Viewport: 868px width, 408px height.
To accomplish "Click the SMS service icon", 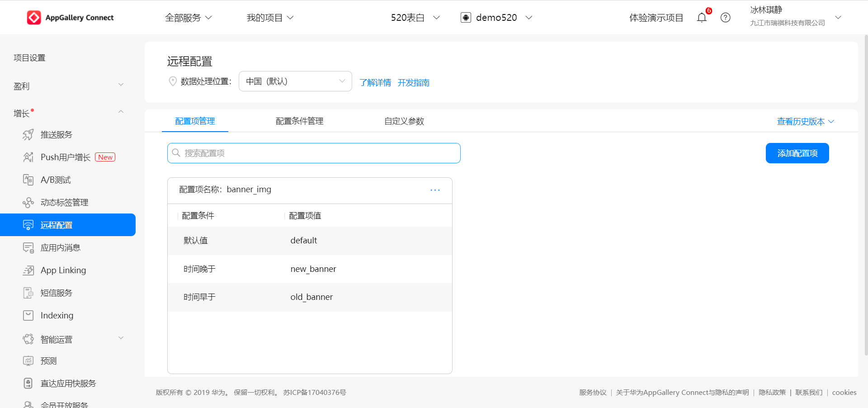I will [28, 293].
